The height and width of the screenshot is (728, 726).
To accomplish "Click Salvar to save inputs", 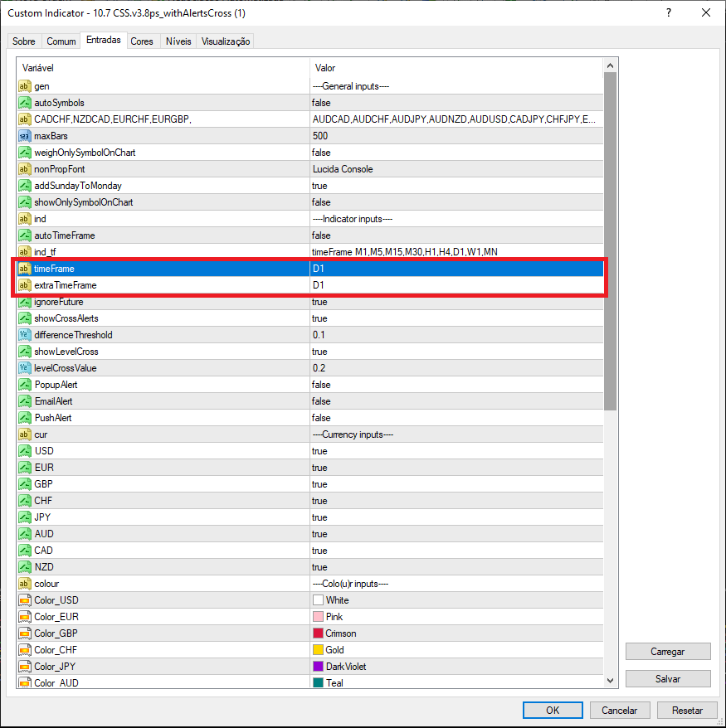I will tap(668, 679).
